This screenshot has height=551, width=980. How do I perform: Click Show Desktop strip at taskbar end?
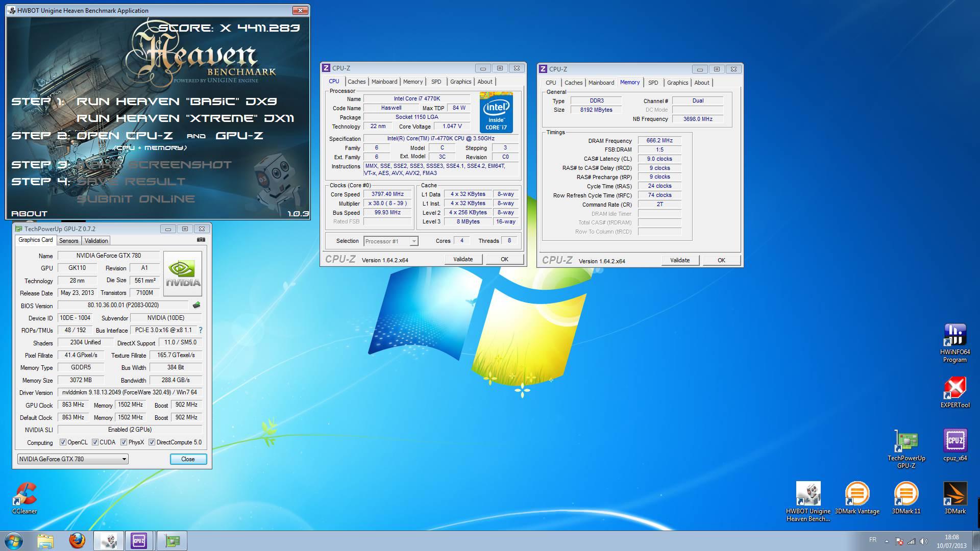976,541
